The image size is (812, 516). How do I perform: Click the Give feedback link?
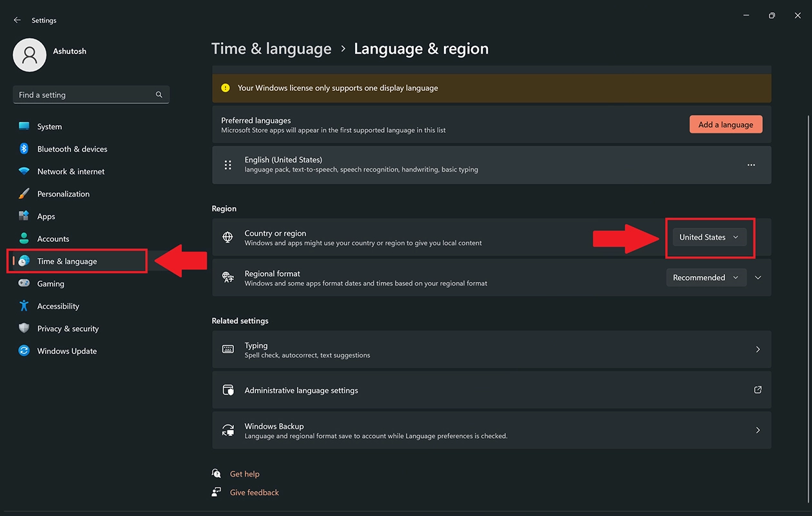pos(255,492)
